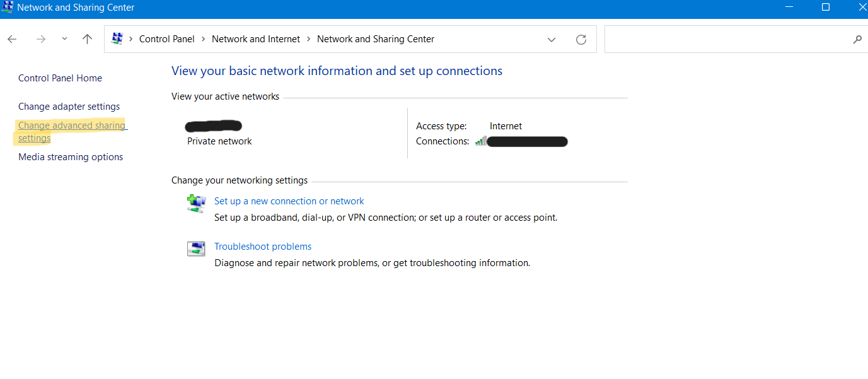Open the Recent locations dropdown arrow
This screenshot has height=379, width=868.
(x=64, y=39)
